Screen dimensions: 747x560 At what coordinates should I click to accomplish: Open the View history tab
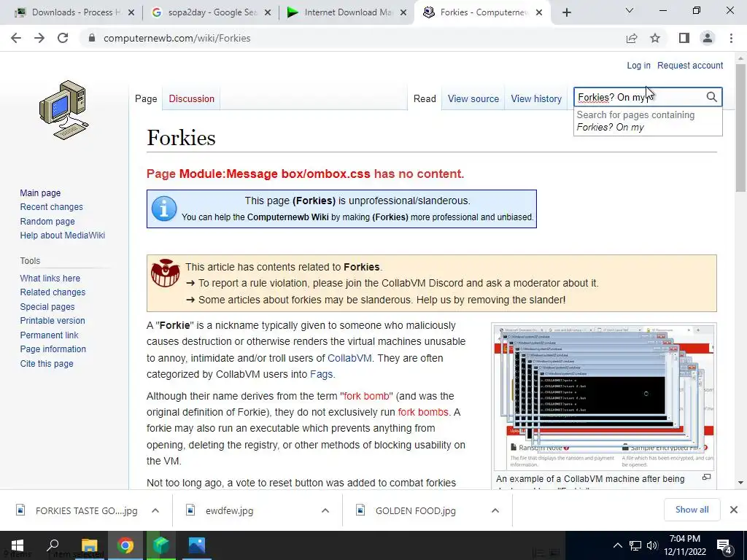click(536, 98)
